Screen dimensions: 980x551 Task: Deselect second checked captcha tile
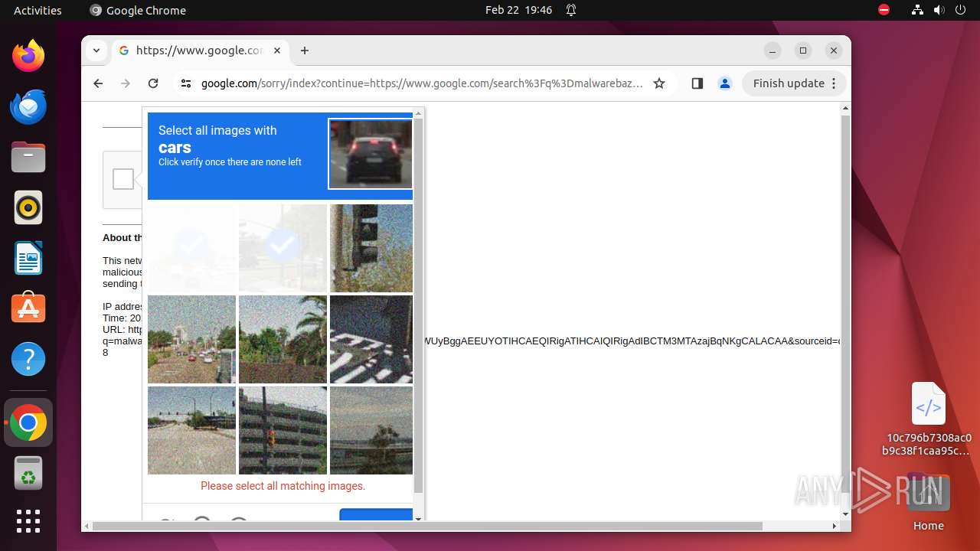[x=283, y=248]
